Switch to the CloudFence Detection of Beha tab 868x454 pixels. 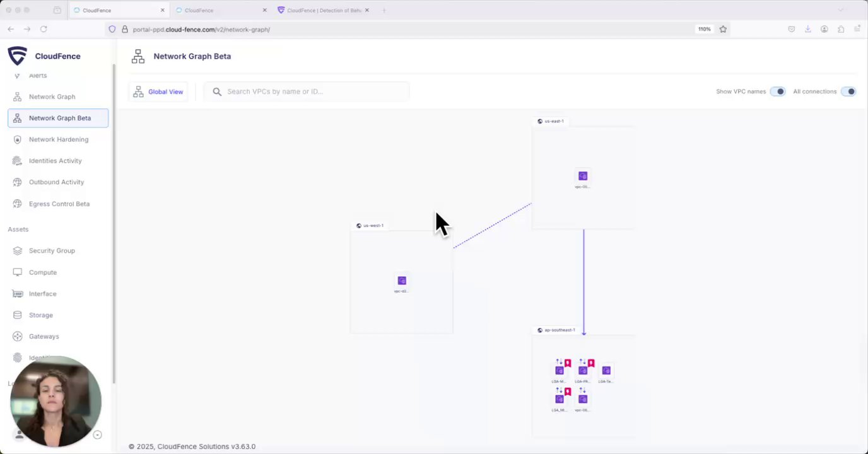(x=323, y=10)
